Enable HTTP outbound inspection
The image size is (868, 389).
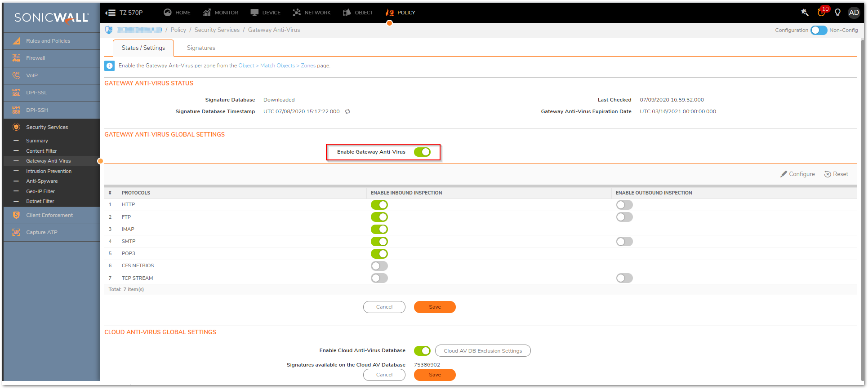point(624,205)
